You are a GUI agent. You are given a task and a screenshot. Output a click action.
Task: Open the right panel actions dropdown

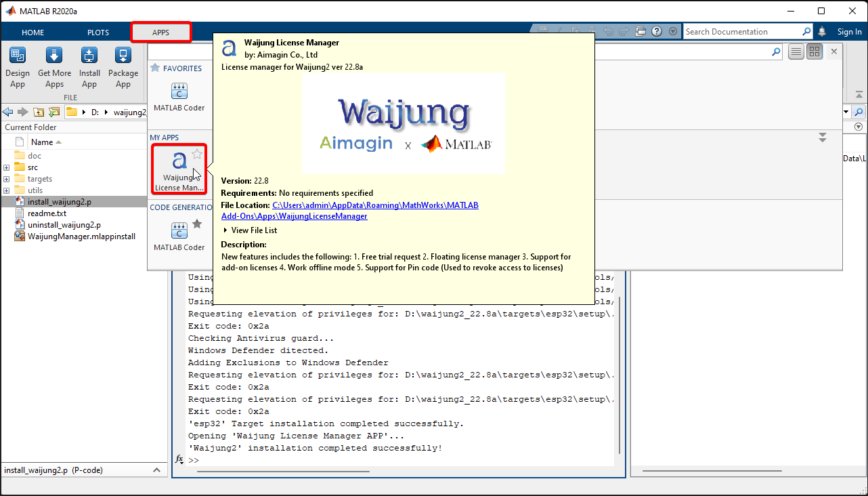(x=859, y=127)
